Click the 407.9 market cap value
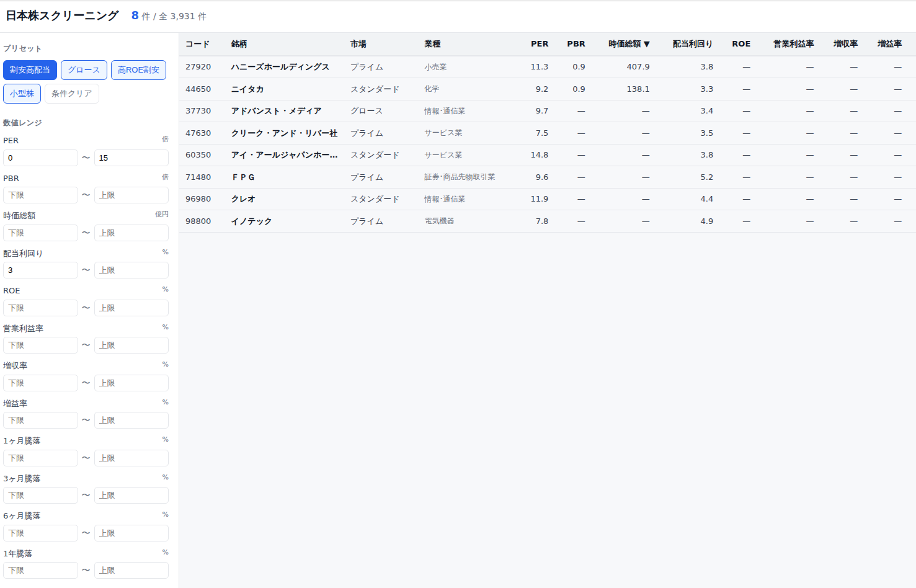916x588 pixels. click(638, 67)
